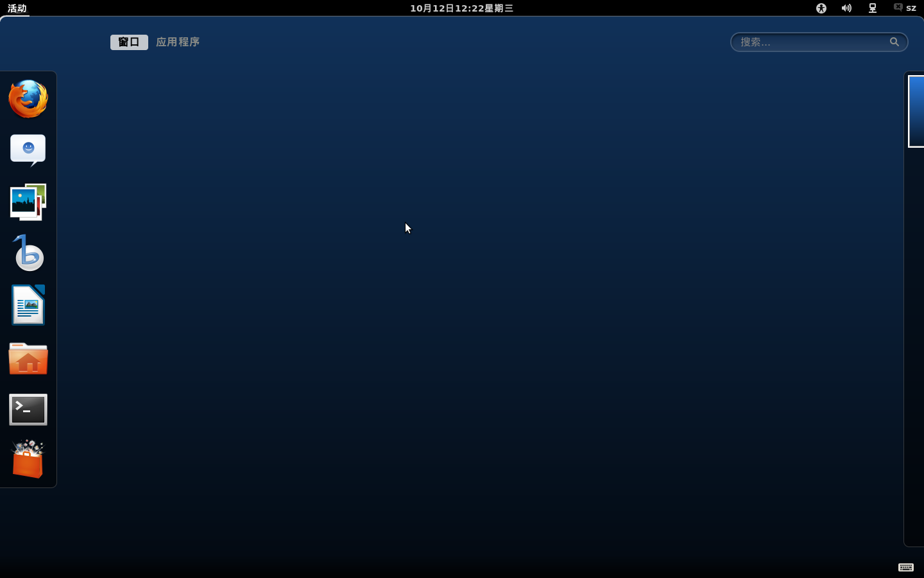Launch Firefox from the dash
This screenshot has width=924, height=578.
pyautogui.click(x=28, y=99)
